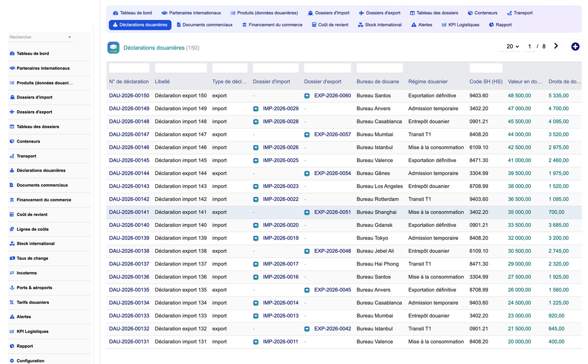
Task: Click the 'Déclaration import 143' cell
Action: coord(181,187)
